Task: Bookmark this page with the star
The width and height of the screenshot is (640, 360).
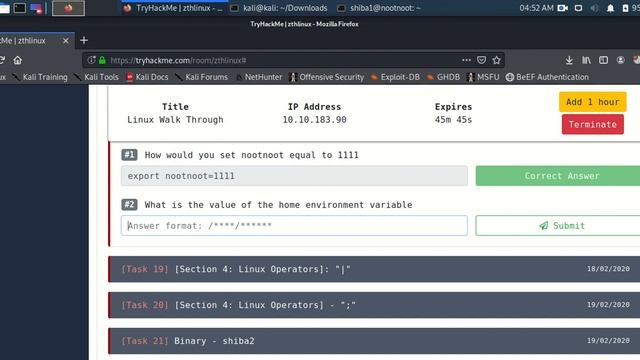Action: pyautogui.click(x=496, y=60)
